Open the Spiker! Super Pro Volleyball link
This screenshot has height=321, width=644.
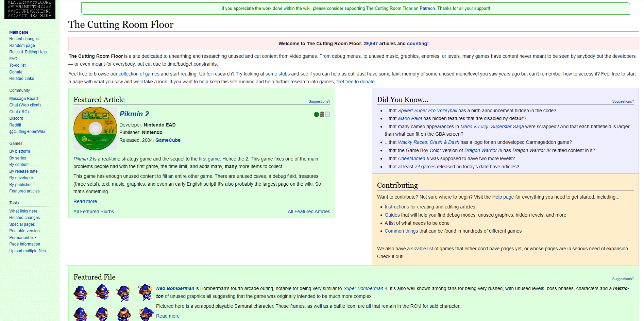coord(427,111)
